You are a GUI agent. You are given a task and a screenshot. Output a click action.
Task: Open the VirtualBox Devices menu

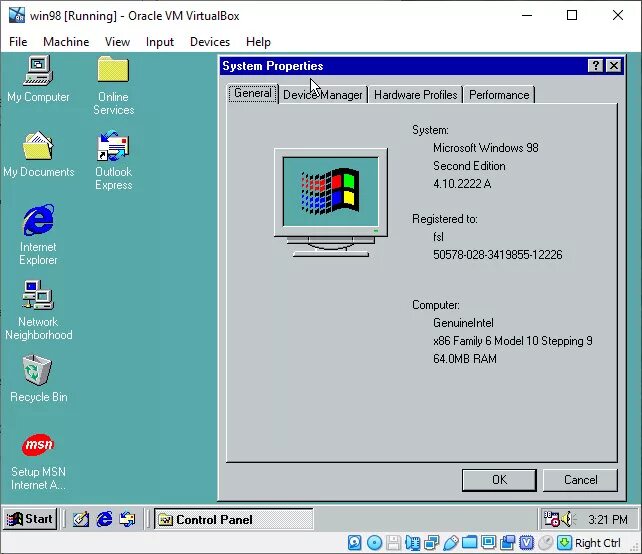(x=210, y=42)
